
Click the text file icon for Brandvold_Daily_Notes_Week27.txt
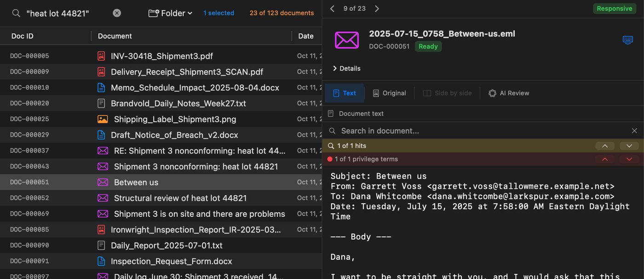[x=101, y=103]
